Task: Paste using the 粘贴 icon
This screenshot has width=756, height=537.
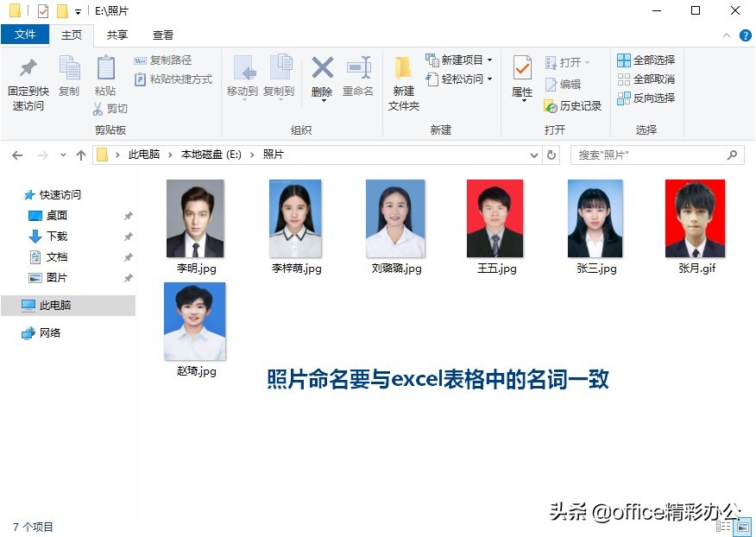Action: pyautogui.click(x=105, y=78)
